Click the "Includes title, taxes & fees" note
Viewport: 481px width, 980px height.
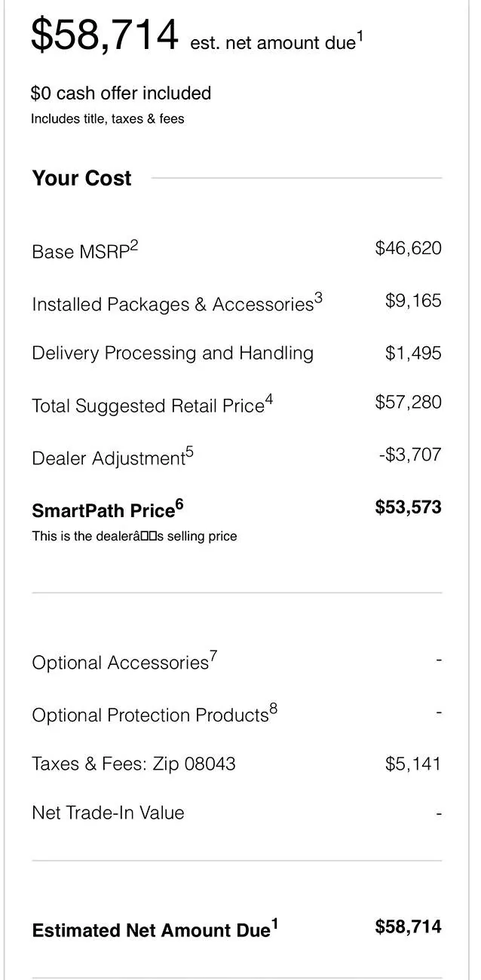coord(107,119)
